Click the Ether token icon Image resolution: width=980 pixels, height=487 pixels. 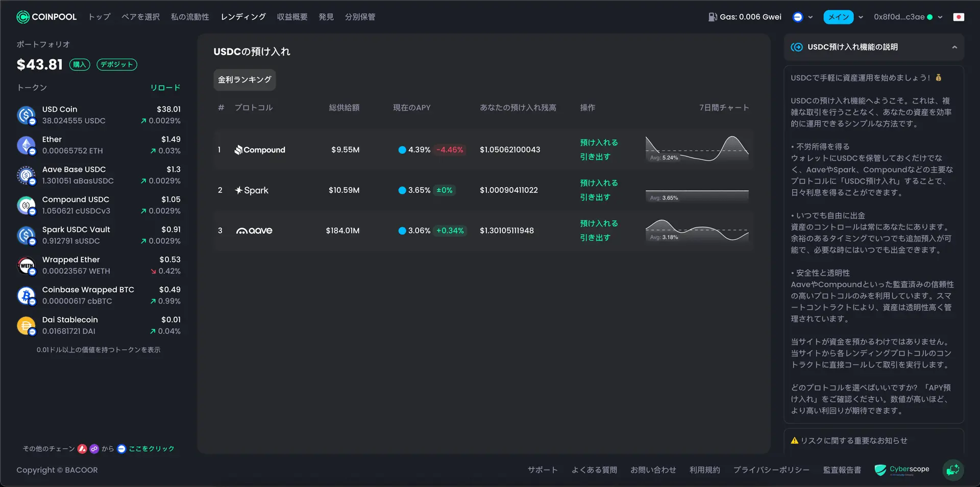26,145
